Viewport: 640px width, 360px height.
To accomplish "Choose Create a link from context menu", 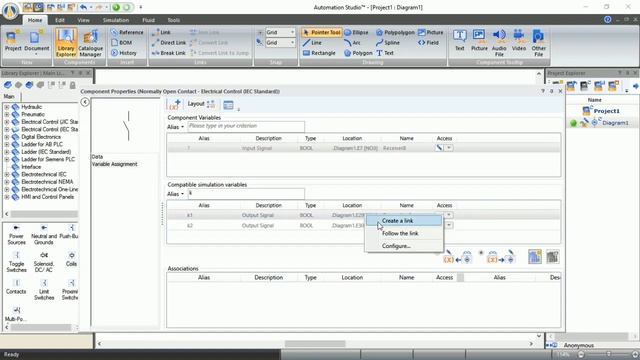I will coord(404,220).
